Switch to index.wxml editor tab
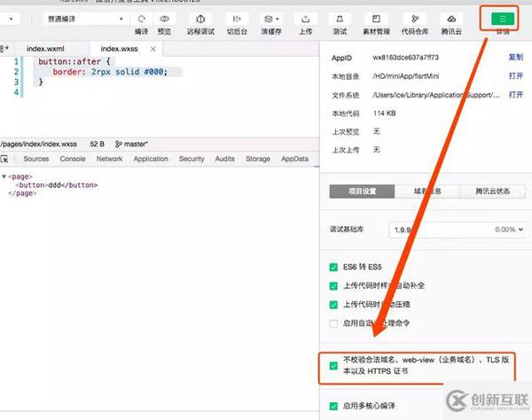The width and height of the screenshot is (532, 420). coord(45,49)
